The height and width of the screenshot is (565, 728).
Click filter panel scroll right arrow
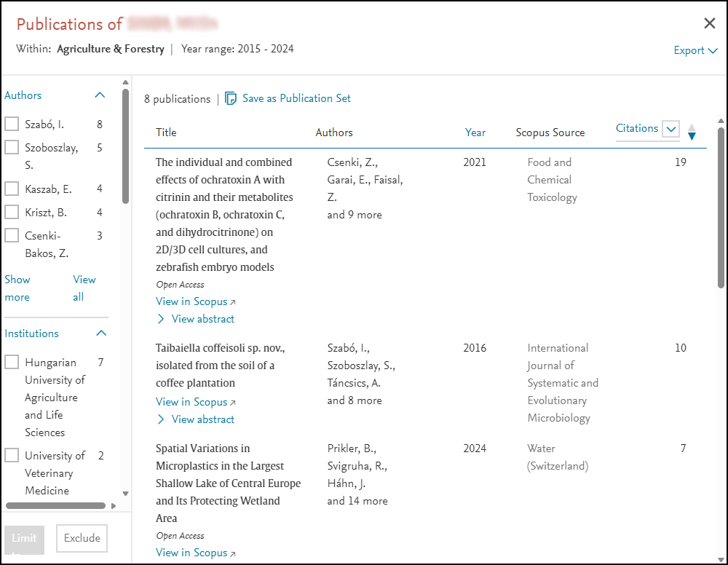click(x=114, y=506)
